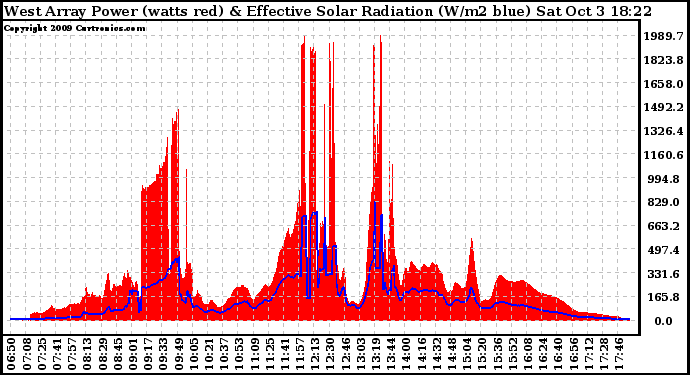Image resolution: width=690 pixels, height=375 pixels.
Task: Click the 11:09 time label
Action: point(254,353)
